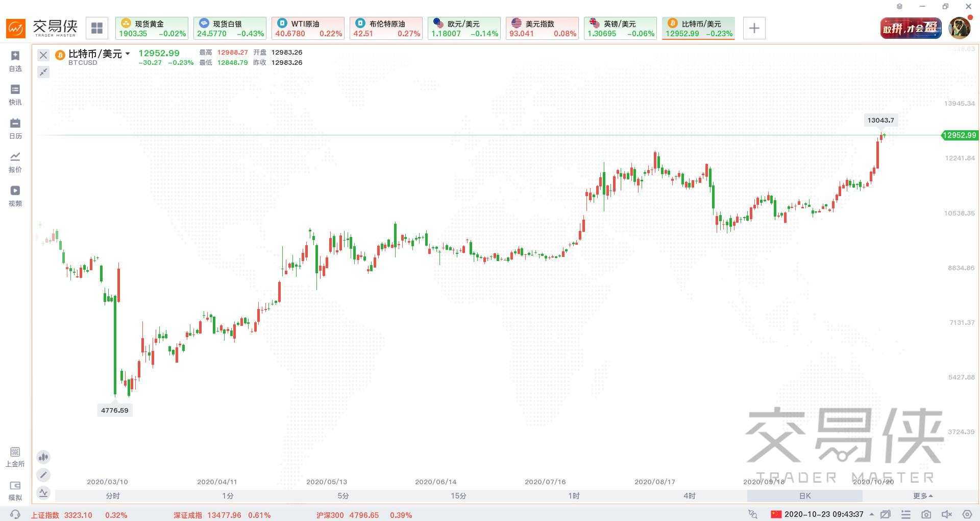
Task: Click the headset customer service icon
Action: [15, 514]
